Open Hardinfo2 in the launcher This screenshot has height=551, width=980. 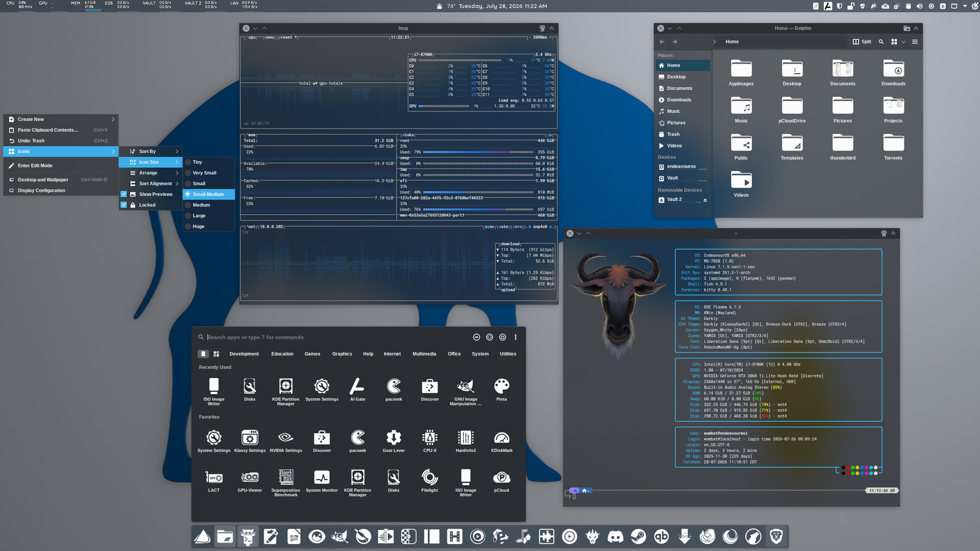(x=465, y=441)
